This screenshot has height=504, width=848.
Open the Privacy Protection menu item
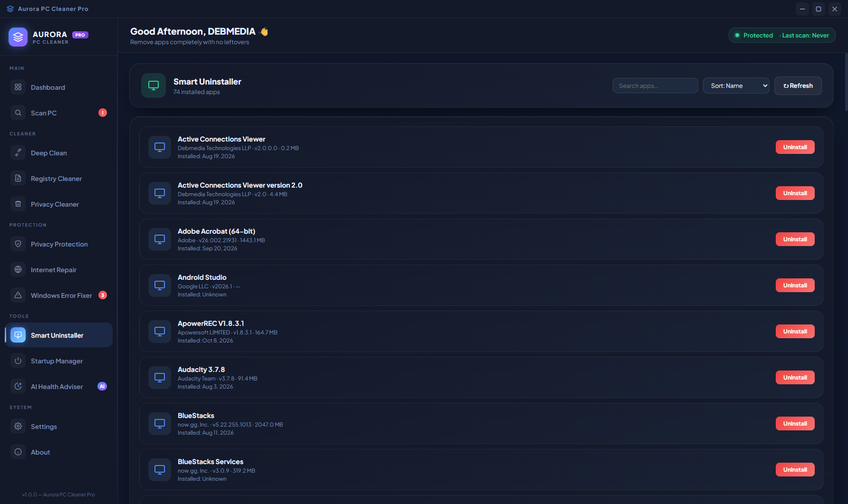(x=59, y=244)
